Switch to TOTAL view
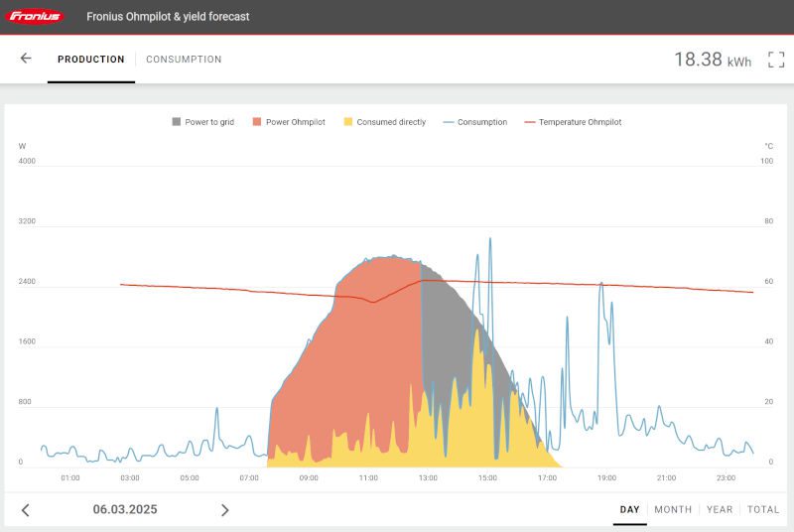 [763, 509]
